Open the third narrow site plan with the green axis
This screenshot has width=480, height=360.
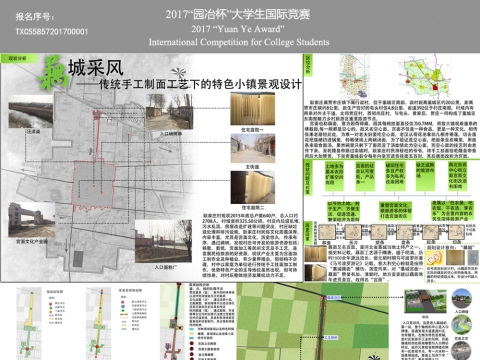click(x=172, y=321)
